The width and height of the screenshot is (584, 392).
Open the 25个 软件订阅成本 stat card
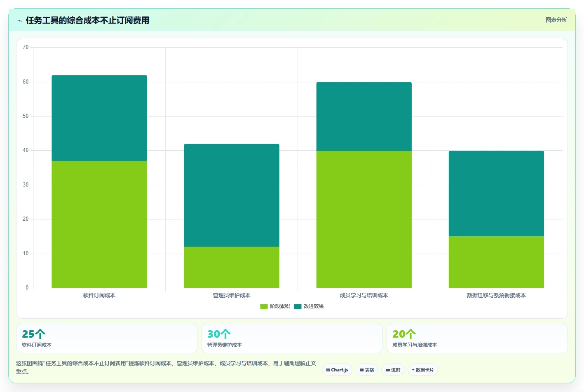click(x=107, y=338)
